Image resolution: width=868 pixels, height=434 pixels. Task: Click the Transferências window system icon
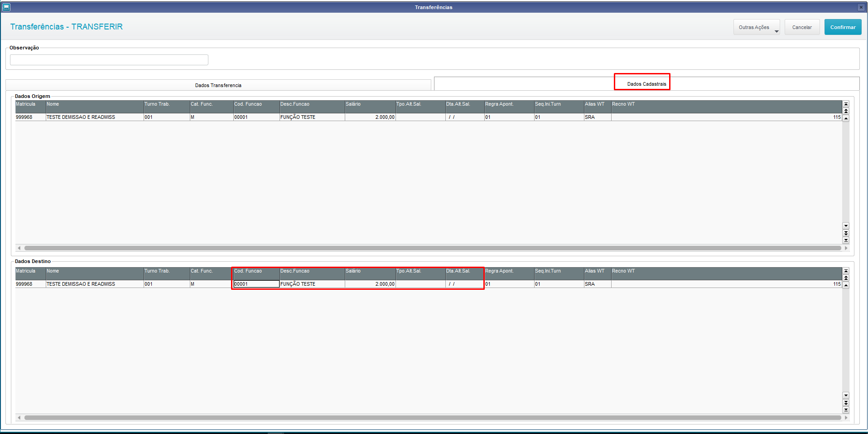click(x=6, y=7)
